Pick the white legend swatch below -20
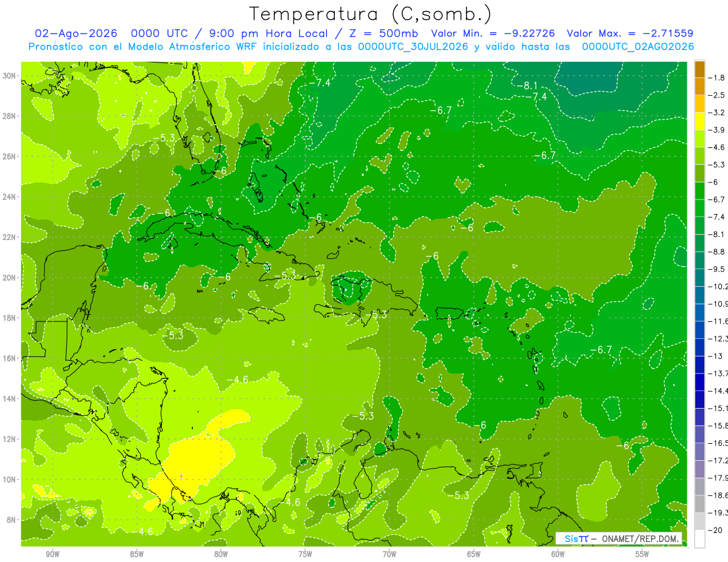This screenshot has width=728, height=562. (699, 538)
